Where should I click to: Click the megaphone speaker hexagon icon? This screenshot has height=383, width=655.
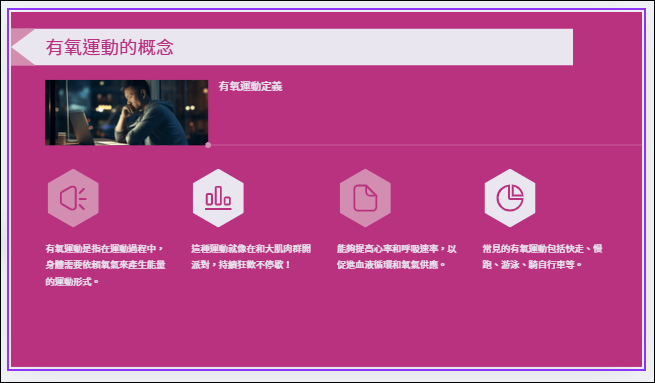[x=73, y=198]
